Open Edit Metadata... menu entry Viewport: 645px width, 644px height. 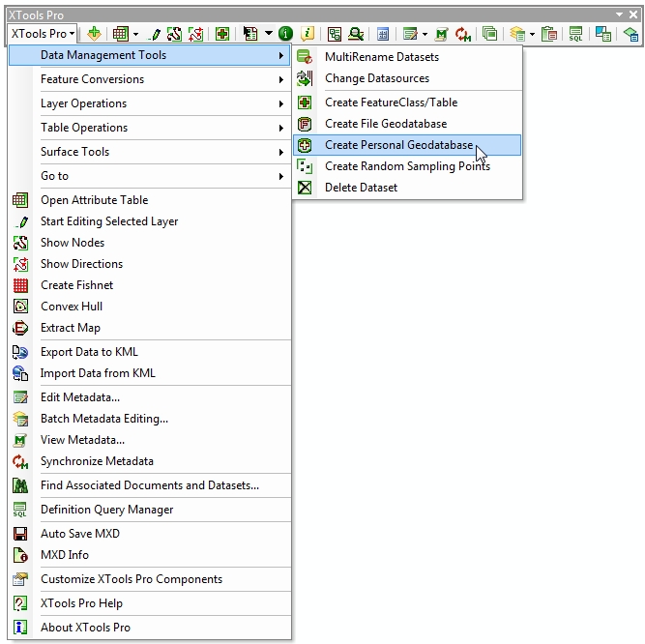click(150, 397)
